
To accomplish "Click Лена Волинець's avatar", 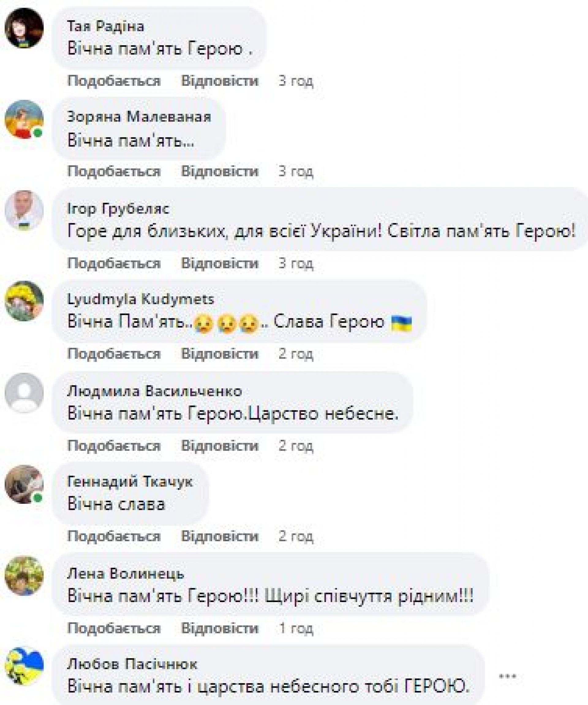I will click(x=24, y=575).
